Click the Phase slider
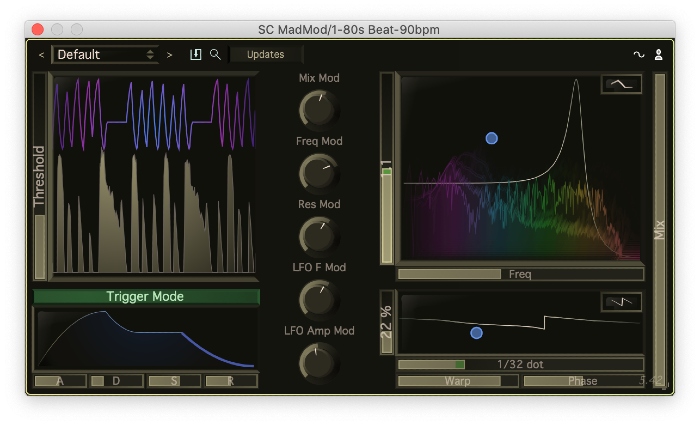 coord(582,381)
